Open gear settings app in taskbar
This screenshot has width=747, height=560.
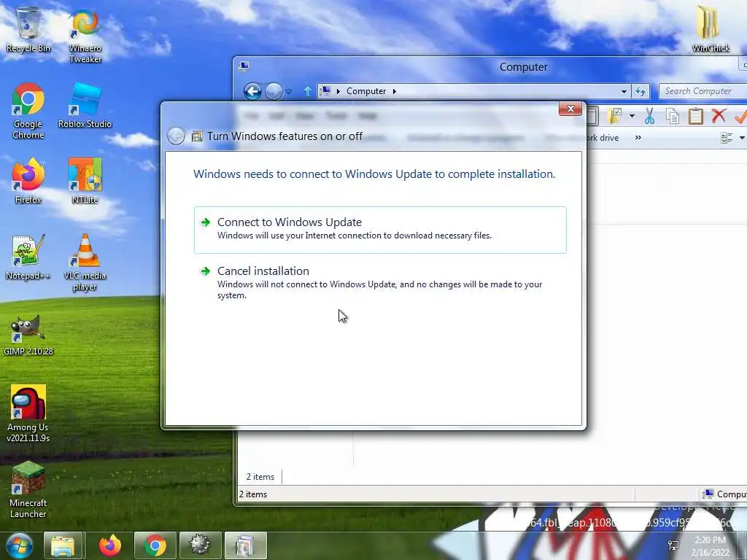click(200, 545)
